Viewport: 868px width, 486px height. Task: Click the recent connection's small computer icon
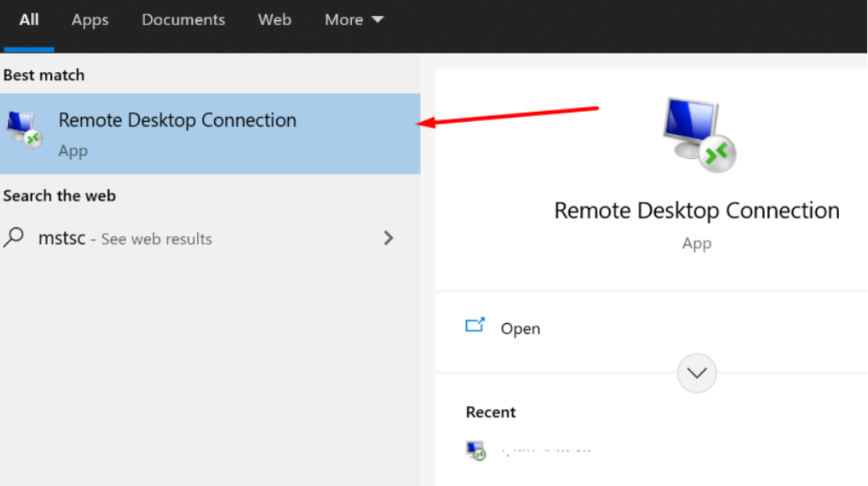pos(475,451)
